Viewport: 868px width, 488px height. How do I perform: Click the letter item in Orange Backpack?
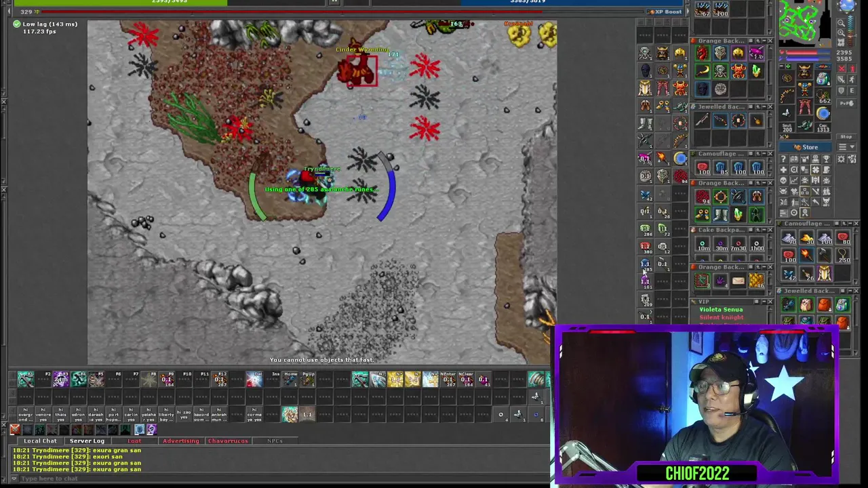click(738, 281)
